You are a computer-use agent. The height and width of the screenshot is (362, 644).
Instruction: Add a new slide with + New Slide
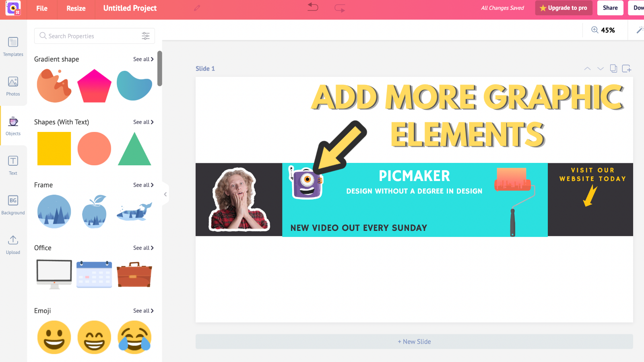414,341
